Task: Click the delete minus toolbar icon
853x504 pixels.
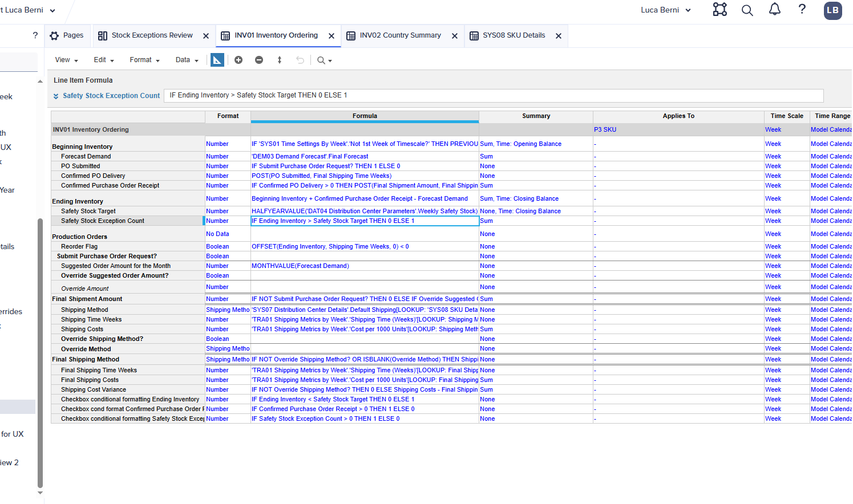Action: point(259,60)
